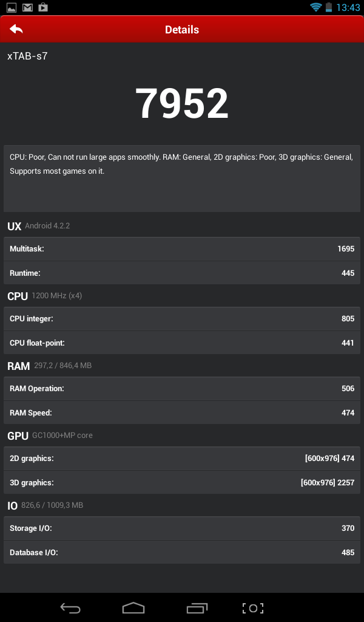Tap the 3D graphics result row
Screen dimensions: 364x622
[x=182, y=483]
